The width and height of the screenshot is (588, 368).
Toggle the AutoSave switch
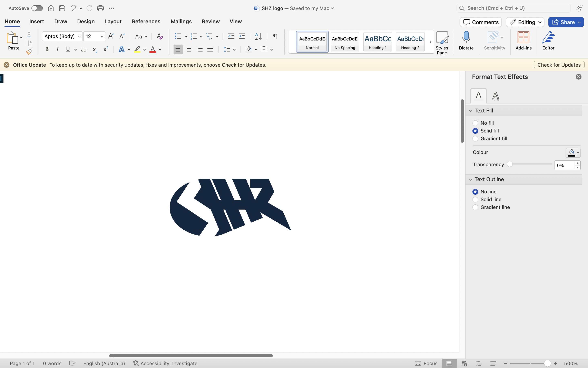[x=37, y=8]
